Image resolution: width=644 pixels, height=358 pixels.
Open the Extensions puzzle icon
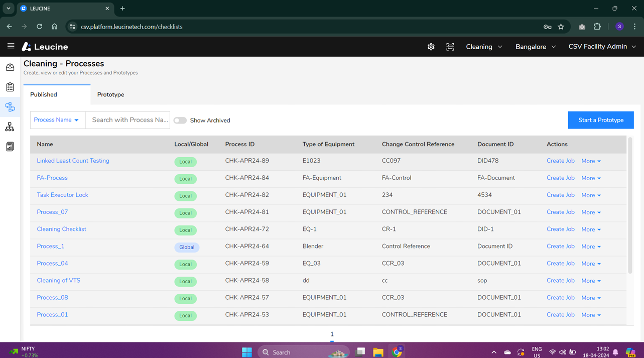pyautogui.click(x=597, y=27)
